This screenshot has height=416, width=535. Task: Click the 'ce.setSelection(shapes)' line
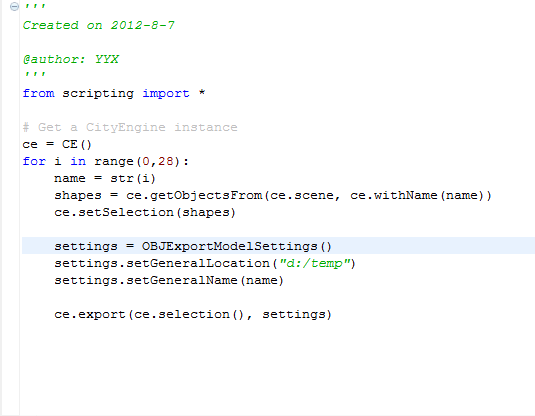click(x=145, y=213)
